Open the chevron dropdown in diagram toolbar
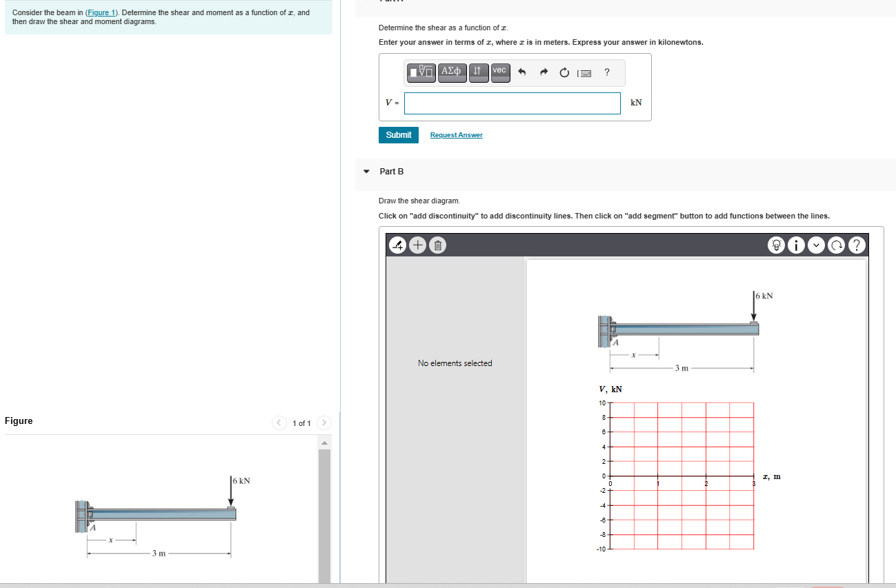 click(x=816, y=245)
